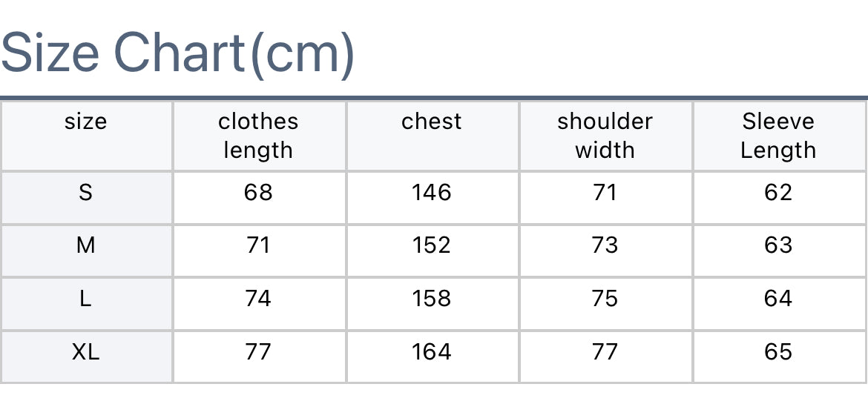Select the "chest" column header

[x=432, y=122]
